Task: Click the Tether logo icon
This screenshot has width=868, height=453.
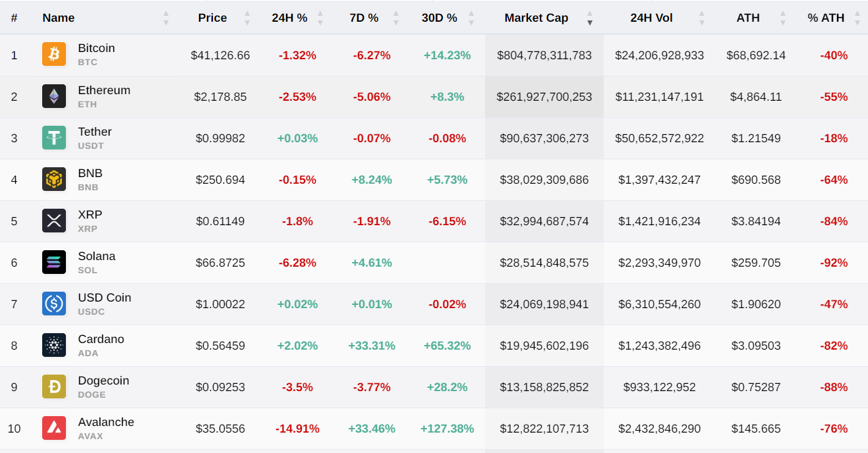Action: [x=54, y=138]
